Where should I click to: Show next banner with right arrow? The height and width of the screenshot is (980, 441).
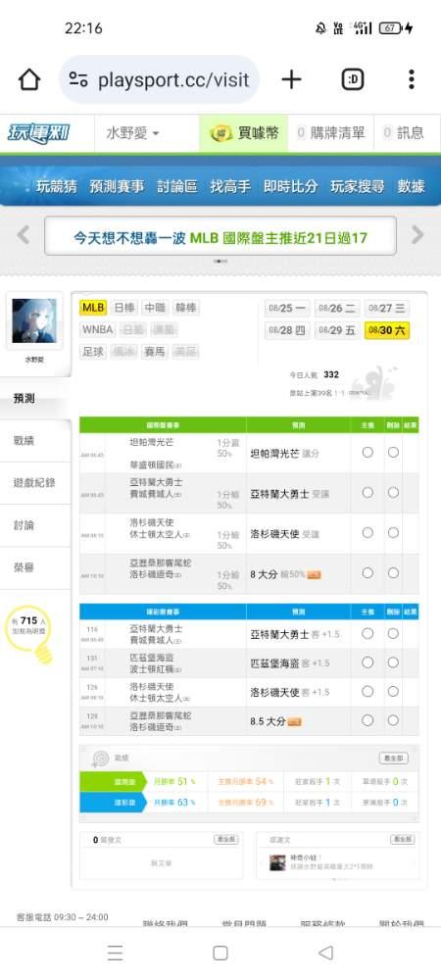click(x=417, y=235)
